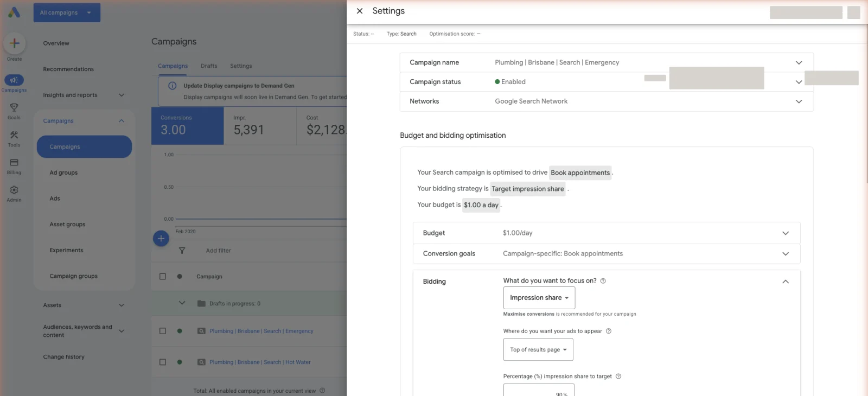
Task: Click status column header dot
Action: [180, 277]
